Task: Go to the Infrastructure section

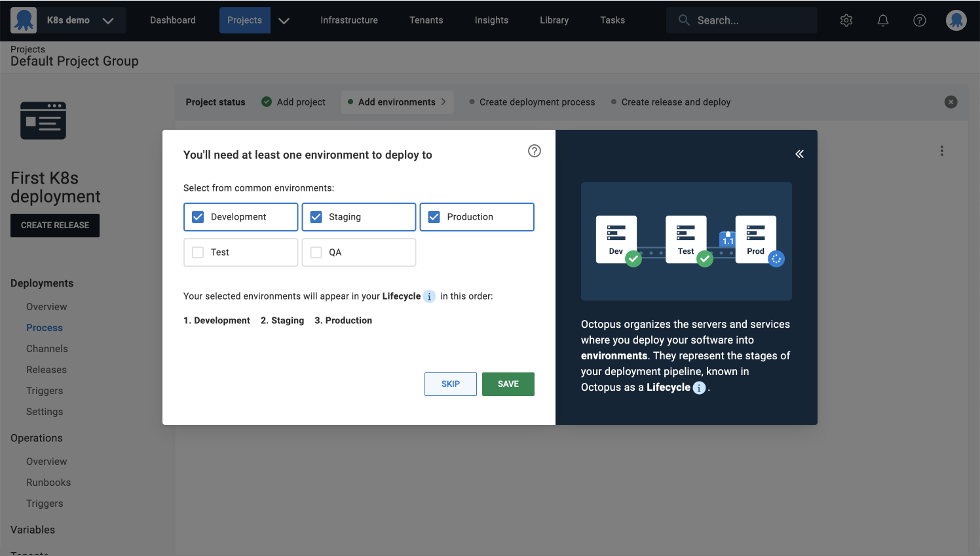Action: pos(349,20)
